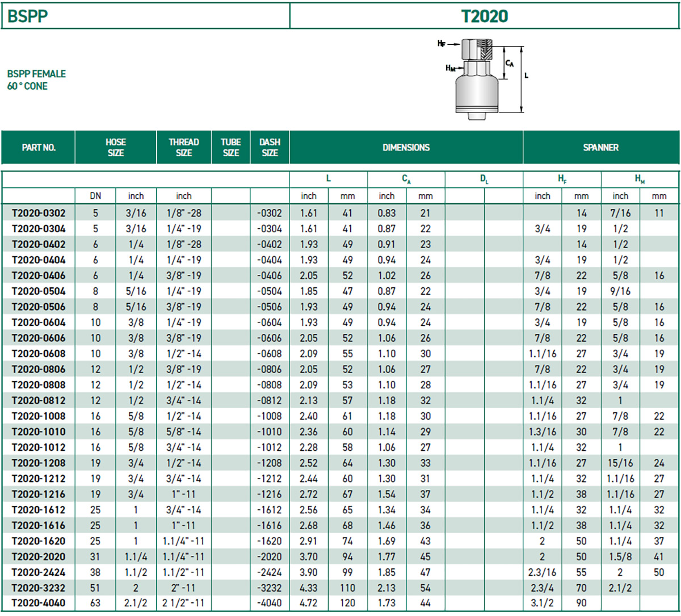Click dash size -4040 cell

[270, 603]
